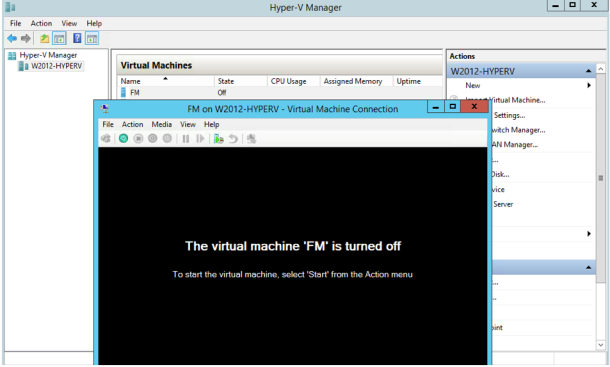The width and height of the screenshot is (610, 367).
Task: Click the Pause icon in VM toolbar
Action: (186, 139)
